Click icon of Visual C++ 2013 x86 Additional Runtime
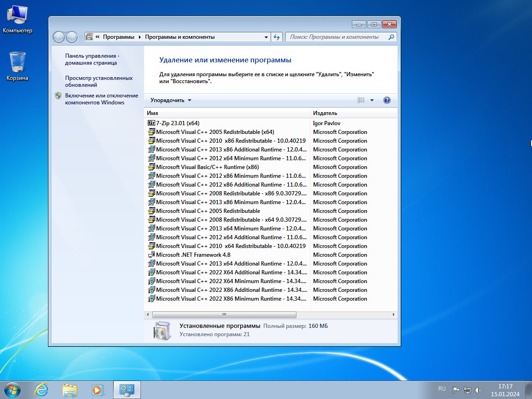Viewport: 532px width, 399px height. pos(151,150)
